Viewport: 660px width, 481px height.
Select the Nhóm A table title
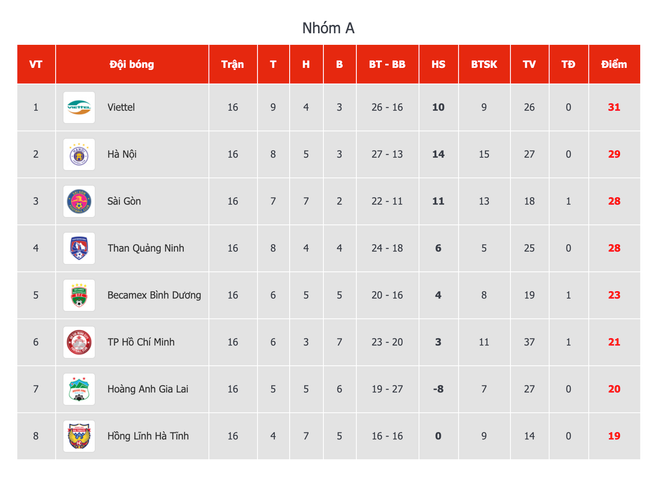(329, 27)
